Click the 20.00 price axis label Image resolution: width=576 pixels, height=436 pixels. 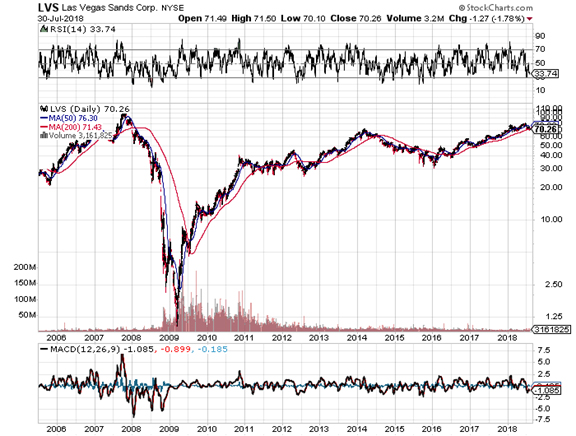tap(551, 187)
